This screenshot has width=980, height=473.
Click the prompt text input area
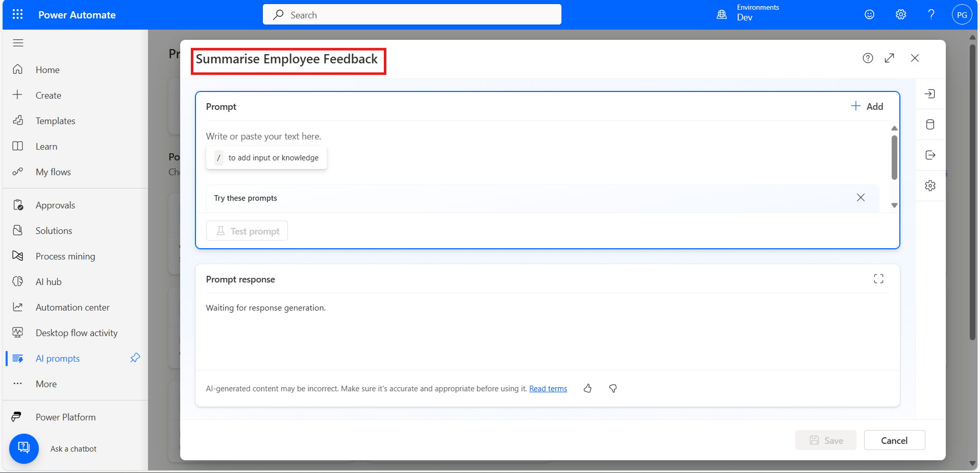point(459,136)
